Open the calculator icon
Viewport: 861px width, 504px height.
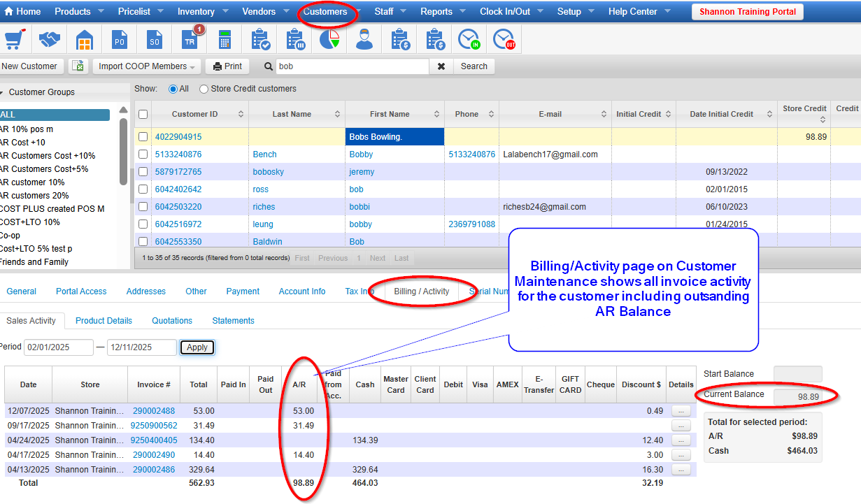[225, 40]
